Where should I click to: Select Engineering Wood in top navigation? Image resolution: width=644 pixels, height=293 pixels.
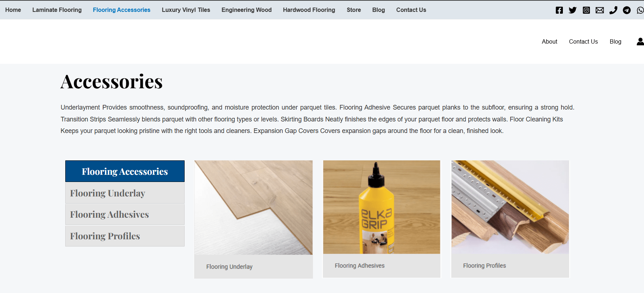(x=246, y=10)
